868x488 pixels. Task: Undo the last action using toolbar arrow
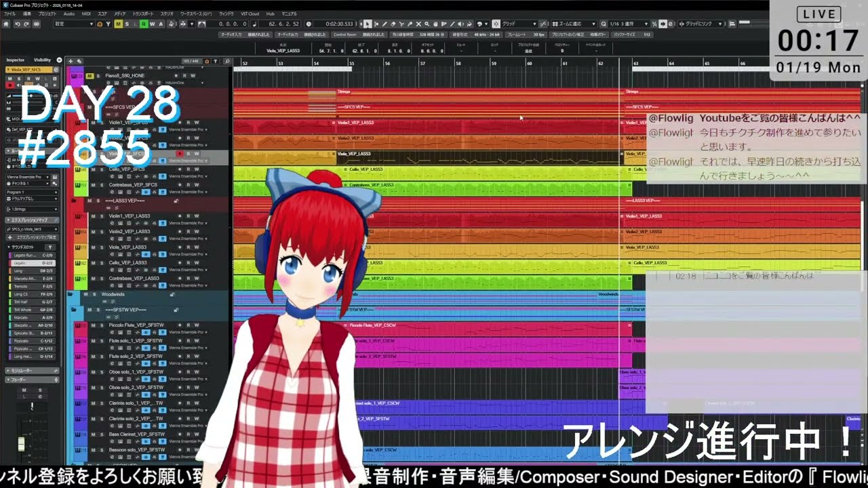(x=16, y=24)
